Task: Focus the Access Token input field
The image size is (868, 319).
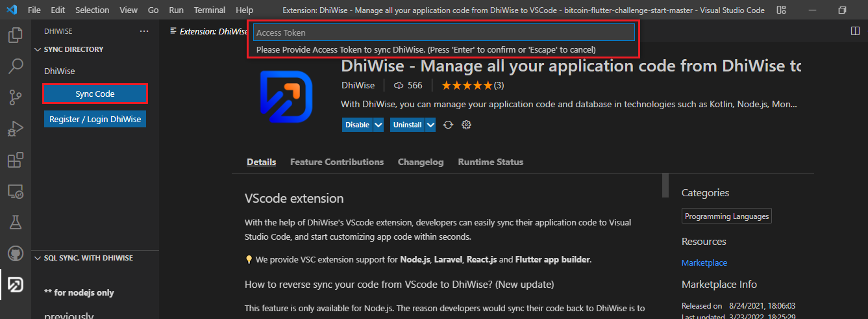Action: pos(443,32)
